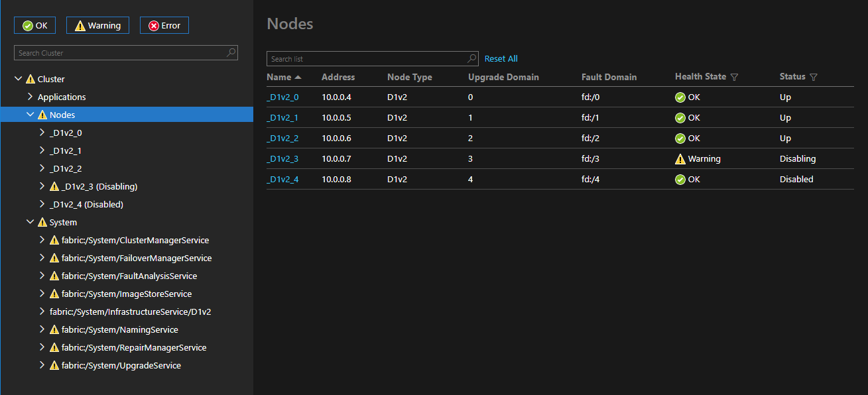This screenshot has height=395, width=868.
Task: Expand _D1v2_4 (Disabled) tree node
Action: 42,204
